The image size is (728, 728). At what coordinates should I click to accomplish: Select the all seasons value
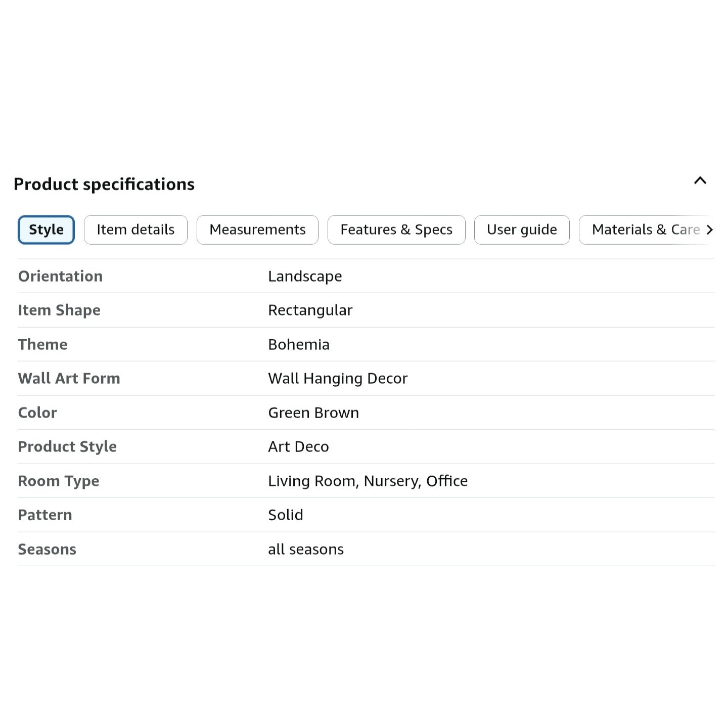(306, 550)
